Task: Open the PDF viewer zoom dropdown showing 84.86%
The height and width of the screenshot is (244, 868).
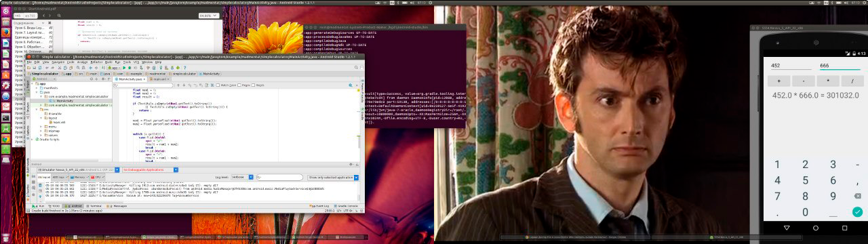Action: coord(209,16)
